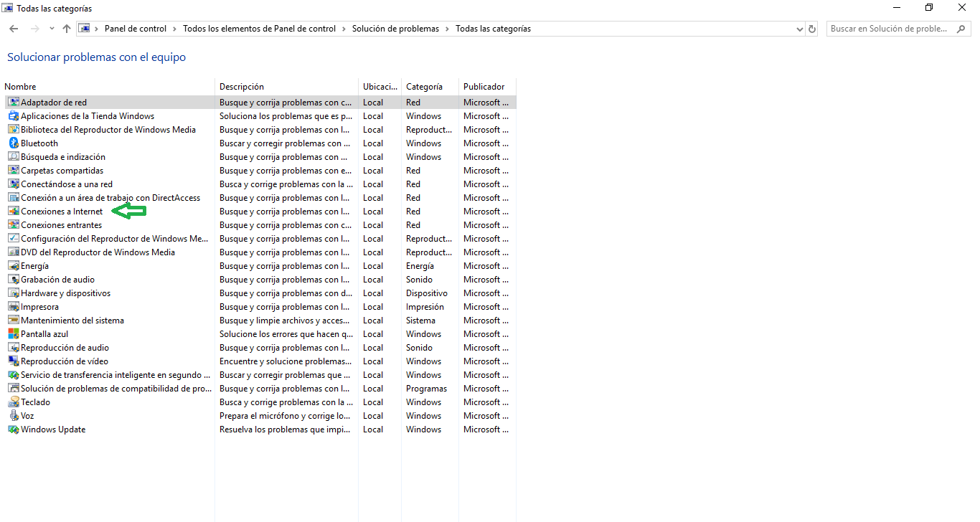
Task: Click description 'Resuelva los problemas que impi...'
Action: pos(286,430)
